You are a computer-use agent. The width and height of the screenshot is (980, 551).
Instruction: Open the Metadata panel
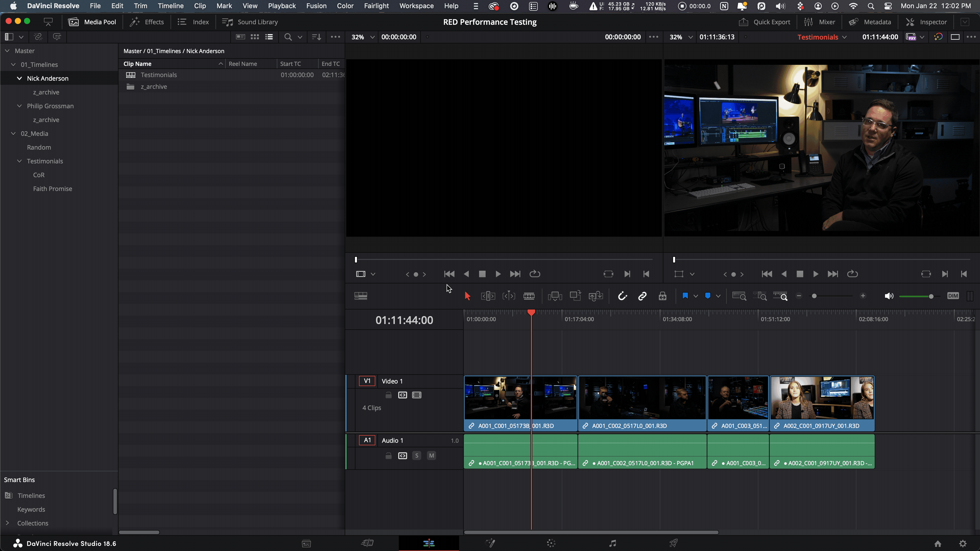870,22
